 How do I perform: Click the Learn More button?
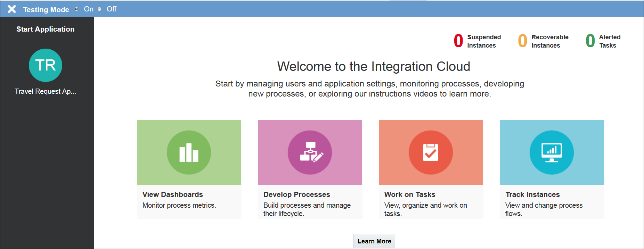(374, 241)
